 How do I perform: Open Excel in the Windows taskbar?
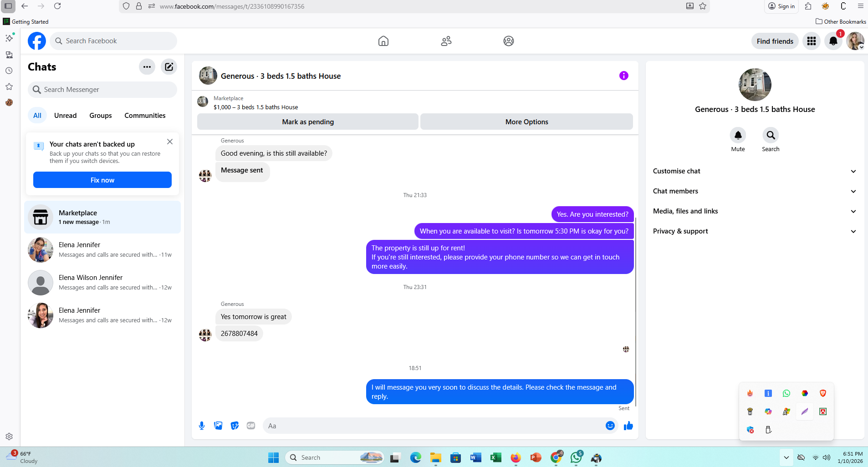(x=495, y=457)
